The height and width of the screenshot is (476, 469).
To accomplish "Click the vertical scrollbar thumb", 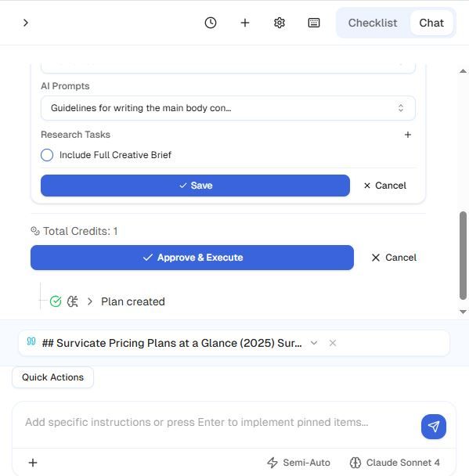I will pos(463,255).
